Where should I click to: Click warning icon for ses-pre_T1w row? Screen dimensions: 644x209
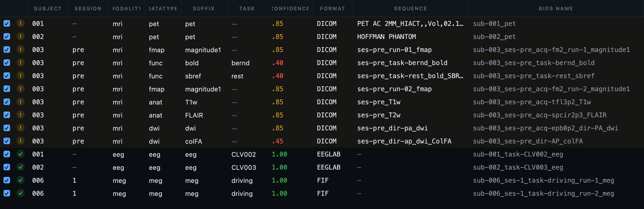coord(20,102)
